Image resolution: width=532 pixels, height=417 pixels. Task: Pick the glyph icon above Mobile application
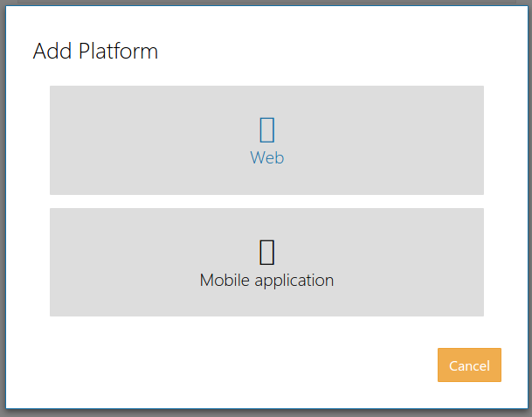pos(267,252)
